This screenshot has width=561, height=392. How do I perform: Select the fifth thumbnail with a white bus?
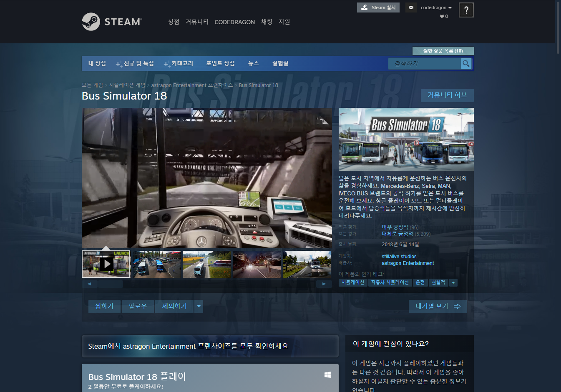tap(307, 264)
